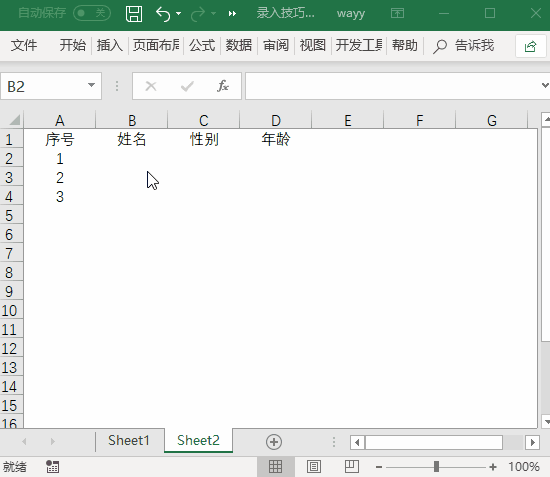Switch to the 插入 ribbon tab
This screenshot has width=550, height=477.
point(110,45)
